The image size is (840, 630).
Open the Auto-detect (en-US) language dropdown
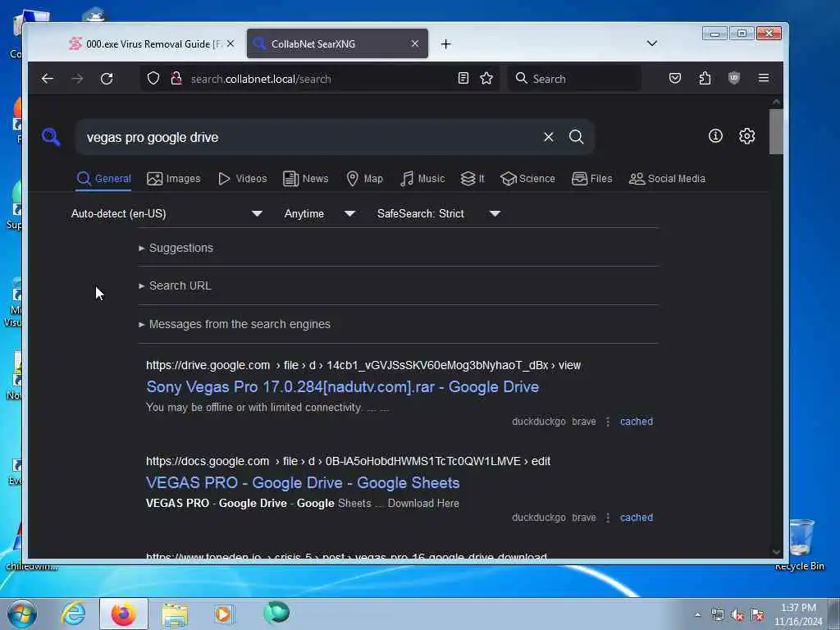(167, 213)
